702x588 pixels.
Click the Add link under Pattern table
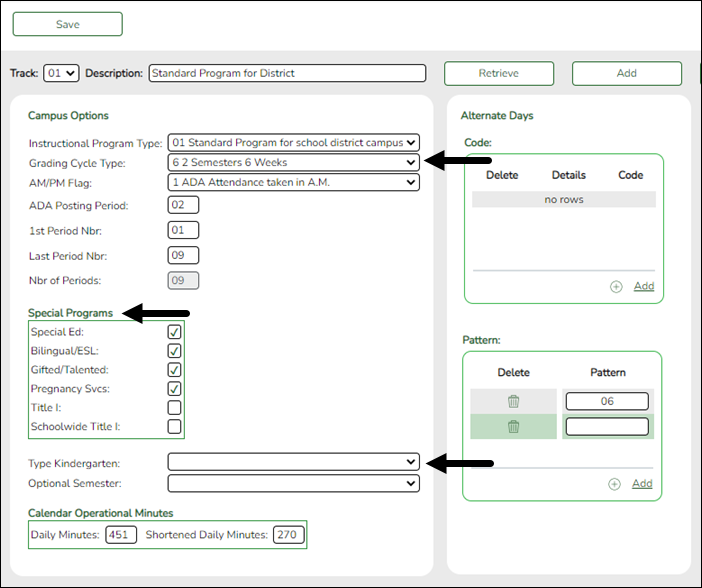(x=642, y=484)
